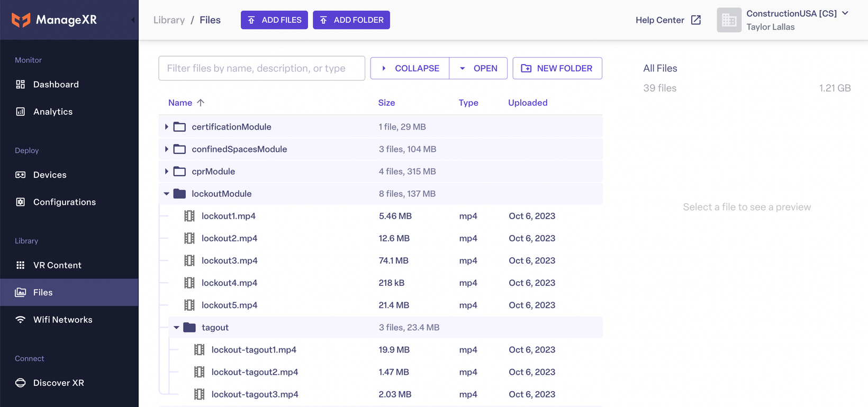Viewport: 868px width, 407px height.
Task: Expand the cprModule folder arrow
Action: [x=166, y=171]
